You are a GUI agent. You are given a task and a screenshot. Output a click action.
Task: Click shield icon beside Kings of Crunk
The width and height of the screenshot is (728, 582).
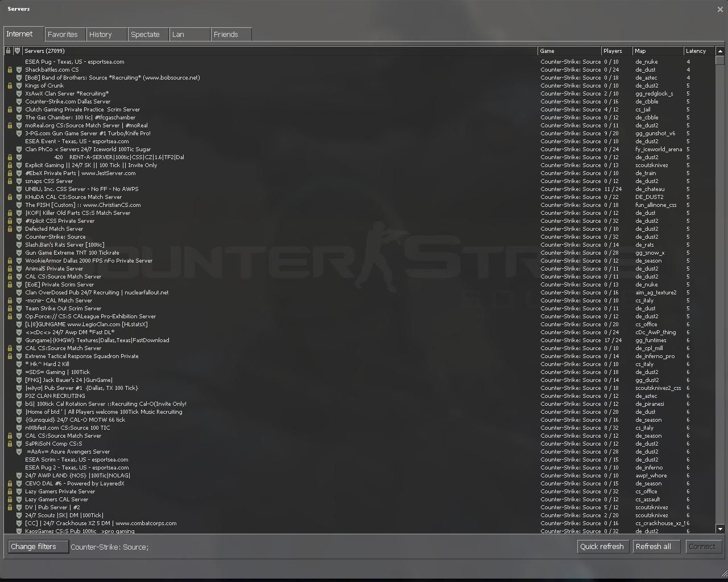(19, 86)
